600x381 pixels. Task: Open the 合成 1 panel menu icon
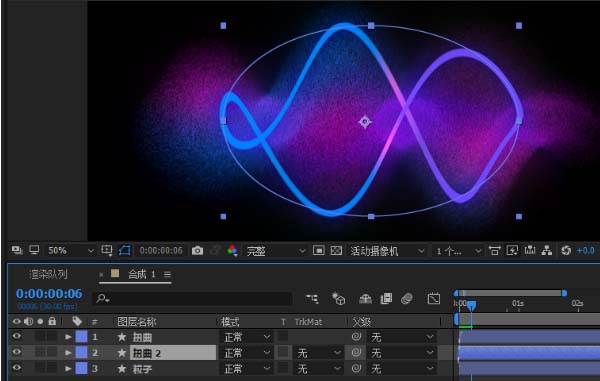pyautogui.click(x=167, y=274)
